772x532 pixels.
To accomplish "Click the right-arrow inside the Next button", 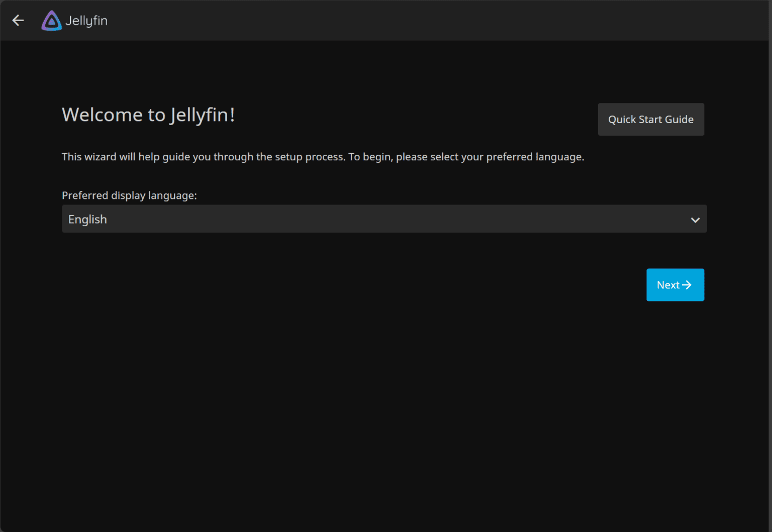I will [x=688, y=285].
